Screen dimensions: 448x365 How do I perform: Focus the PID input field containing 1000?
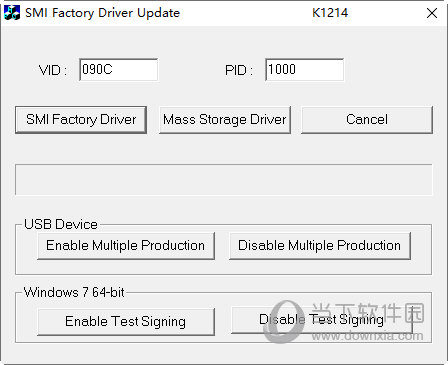point(304,70)
